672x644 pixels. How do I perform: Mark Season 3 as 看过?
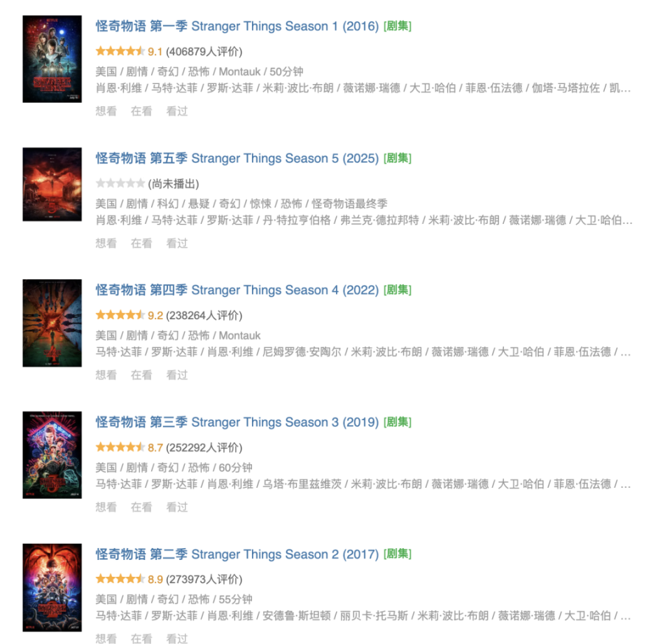pos(177,507)
